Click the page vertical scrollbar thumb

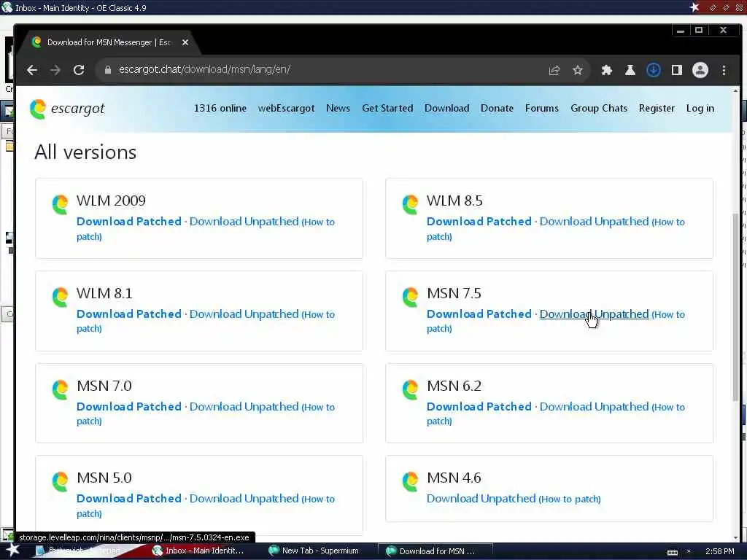click(735, 307)
